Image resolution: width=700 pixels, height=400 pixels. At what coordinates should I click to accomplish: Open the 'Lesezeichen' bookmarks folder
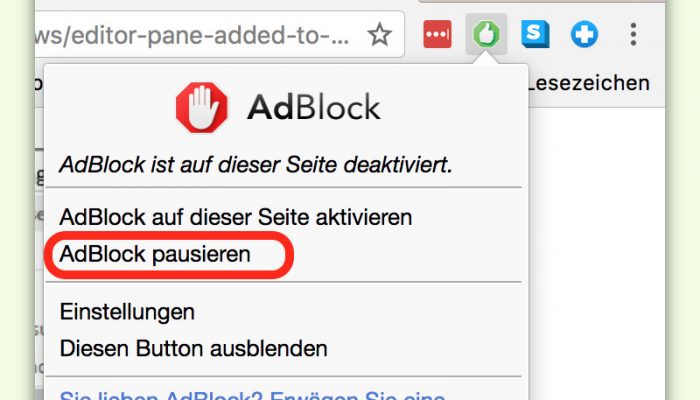[x=589, y=83]
